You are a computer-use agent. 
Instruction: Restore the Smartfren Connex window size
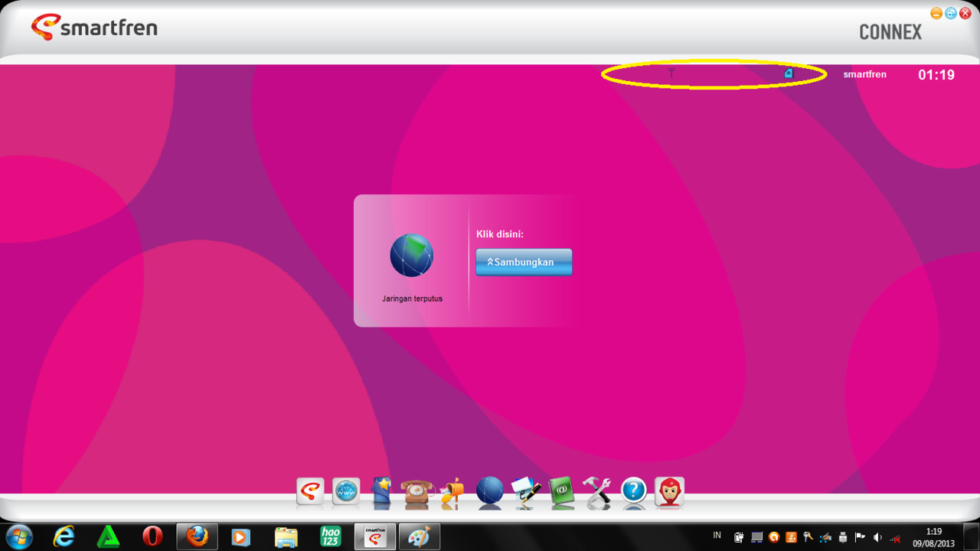[951, 13]
